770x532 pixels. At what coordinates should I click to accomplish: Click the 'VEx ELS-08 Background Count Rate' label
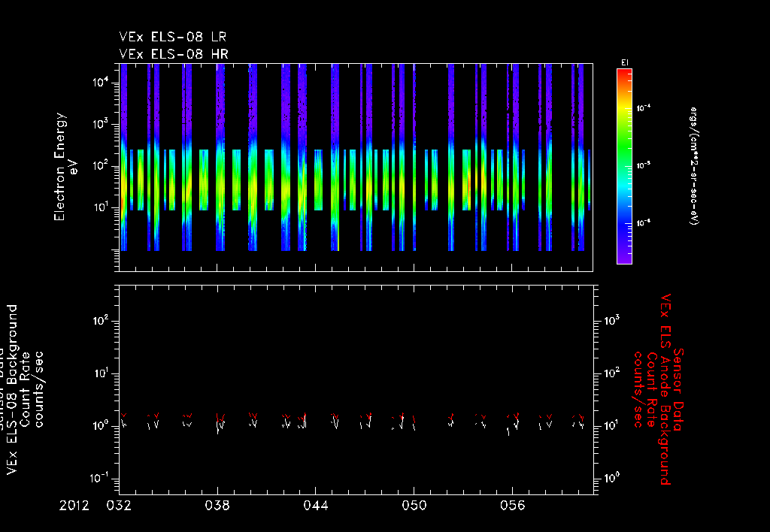(x=18, y=389)
